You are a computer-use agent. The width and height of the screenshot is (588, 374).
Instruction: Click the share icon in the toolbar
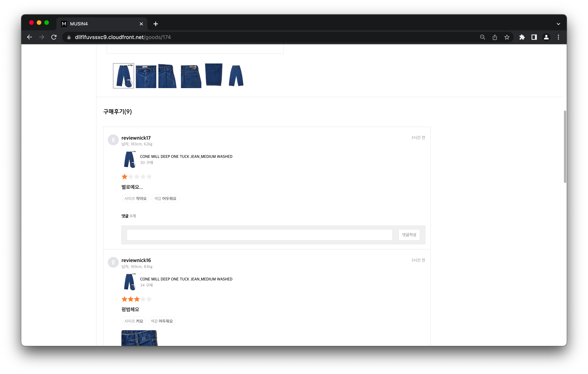pos(495,37)
